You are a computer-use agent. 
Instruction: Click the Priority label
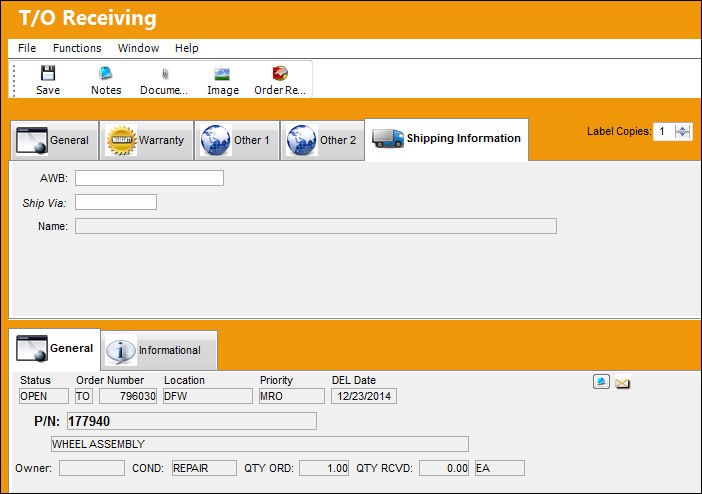[276, 381]
